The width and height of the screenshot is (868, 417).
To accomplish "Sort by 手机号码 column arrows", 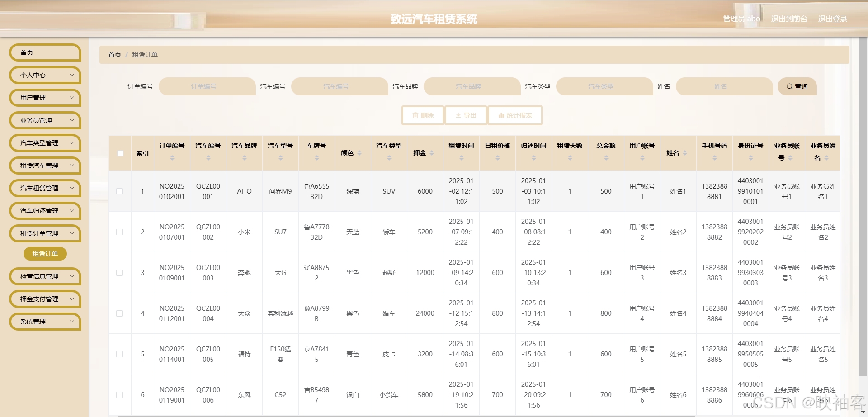I will (714, 158).
